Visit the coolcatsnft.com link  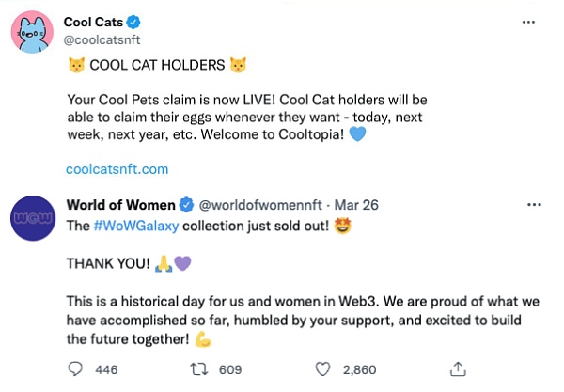tap(117, 169)
